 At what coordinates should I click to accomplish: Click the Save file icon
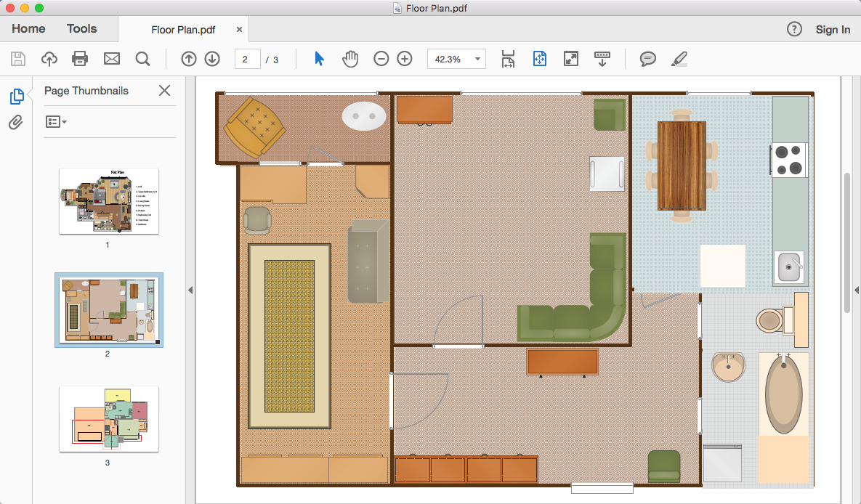coord(18,59)
